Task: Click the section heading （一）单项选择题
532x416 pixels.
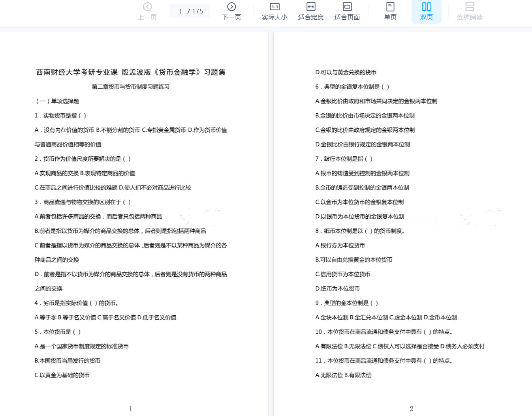Action: [x=57, y=101]
